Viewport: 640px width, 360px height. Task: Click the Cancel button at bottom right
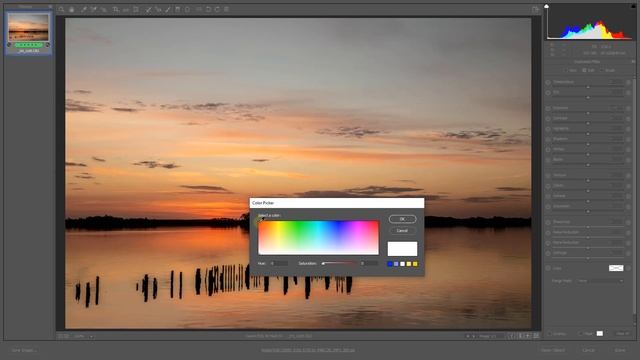click(x=589, y=350)
